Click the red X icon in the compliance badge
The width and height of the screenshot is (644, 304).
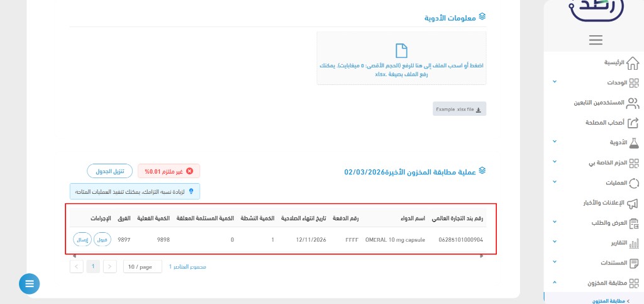(189, 171)
